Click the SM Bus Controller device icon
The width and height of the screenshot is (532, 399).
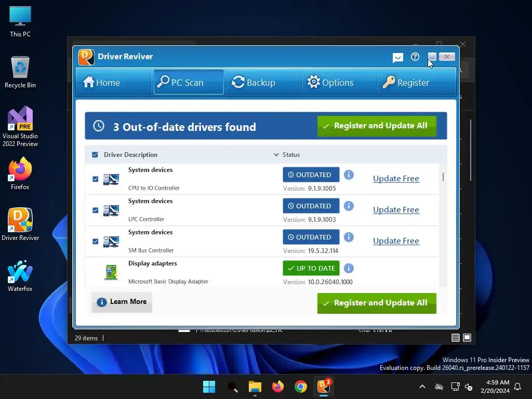[x=111, y=242]
